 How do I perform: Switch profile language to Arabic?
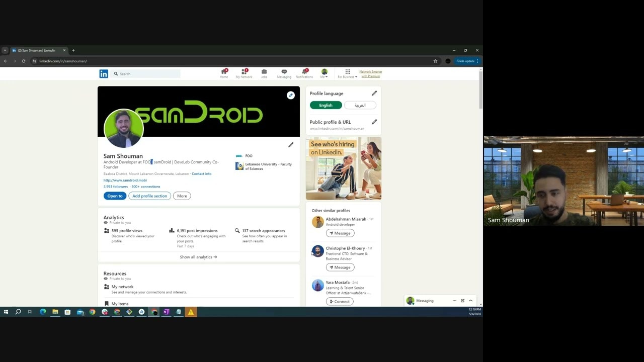360,105
